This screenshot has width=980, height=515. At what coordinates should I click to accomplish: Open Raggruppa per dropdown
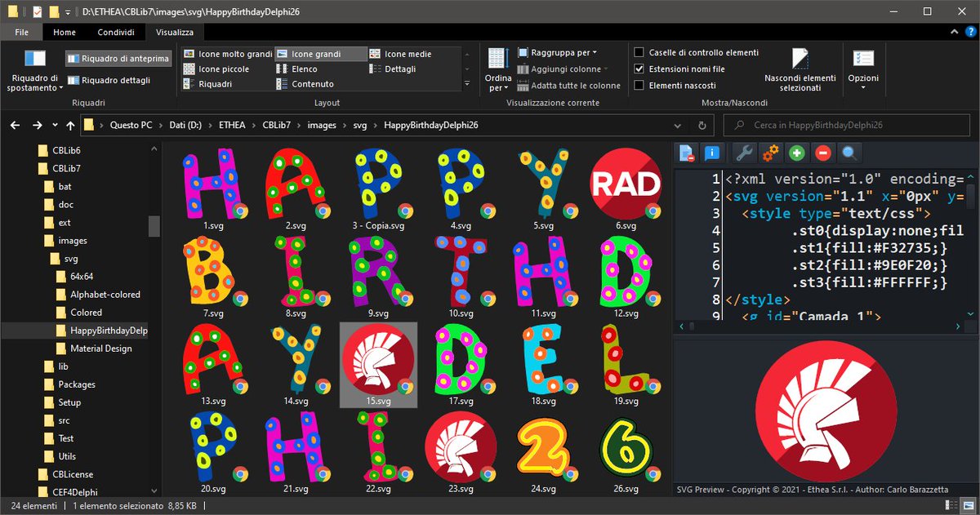click(557, 52)
